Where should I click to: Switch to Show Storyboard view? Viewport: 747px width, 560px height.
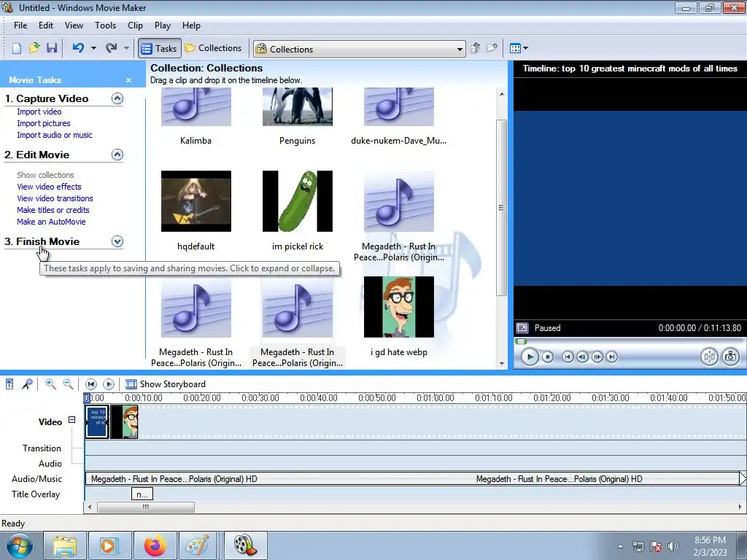[166, 384]
